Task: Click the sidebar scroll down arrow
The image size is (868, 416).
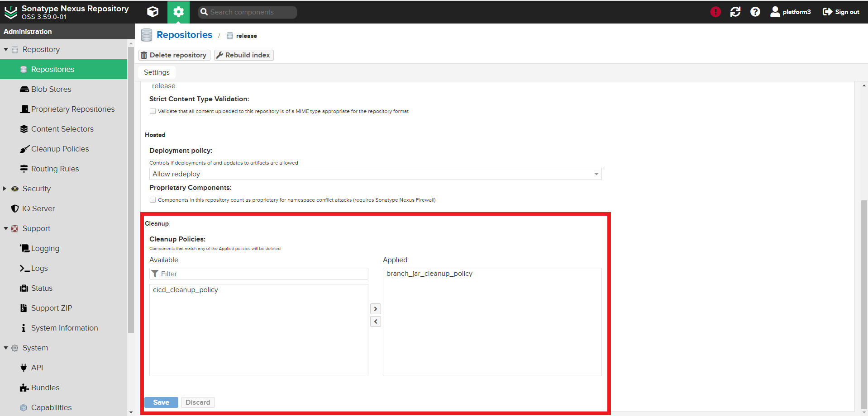Action: tap(131, 412)
